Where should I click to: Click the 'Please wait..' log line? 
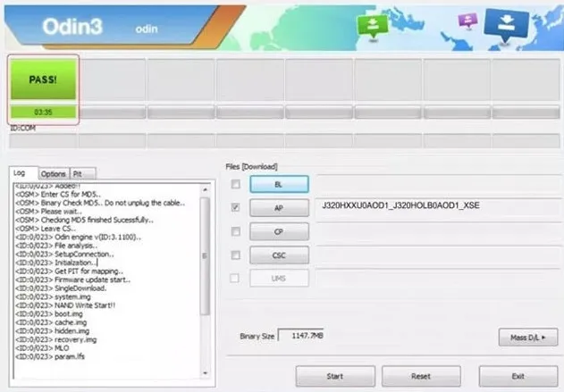48,212
